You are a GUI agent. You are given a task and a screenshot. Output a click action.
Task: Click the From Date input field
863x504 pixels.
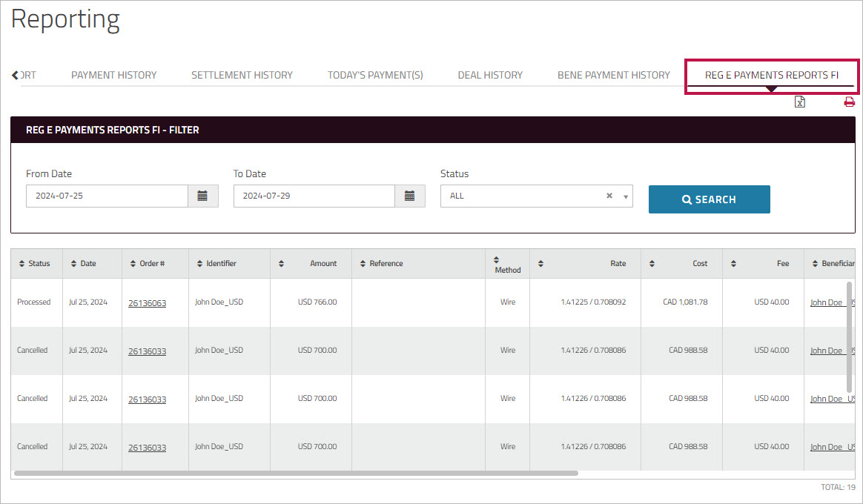tap(107, 196)
